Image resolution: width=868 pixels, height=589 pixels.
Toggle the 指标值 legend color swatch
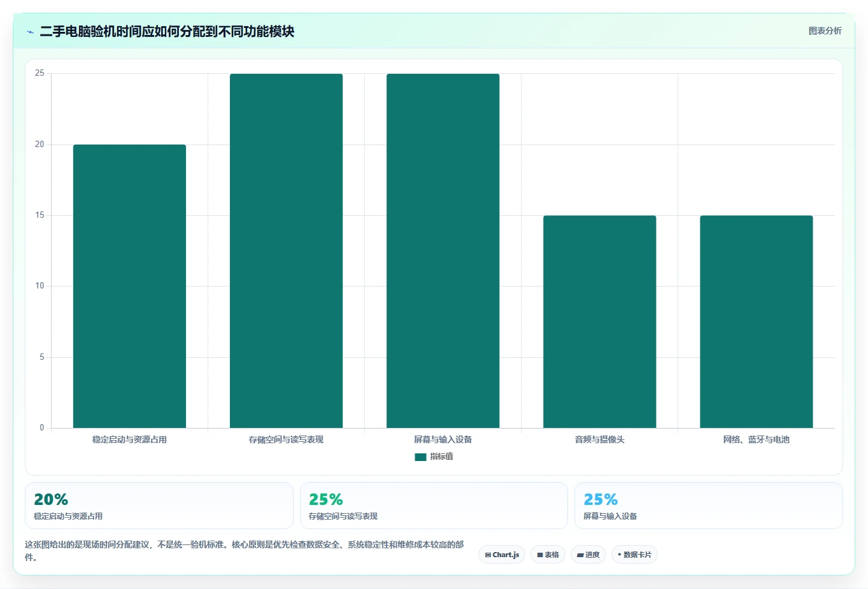tap(420, 457)
